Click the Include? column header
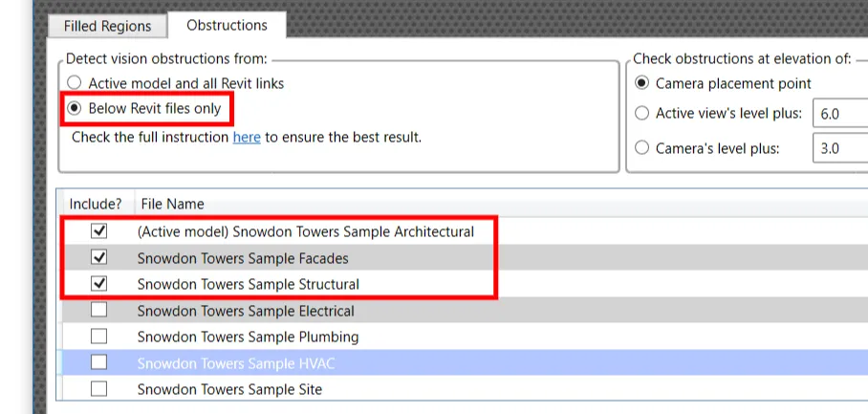This screenshot has width=868, height=414. coord(96,204)
